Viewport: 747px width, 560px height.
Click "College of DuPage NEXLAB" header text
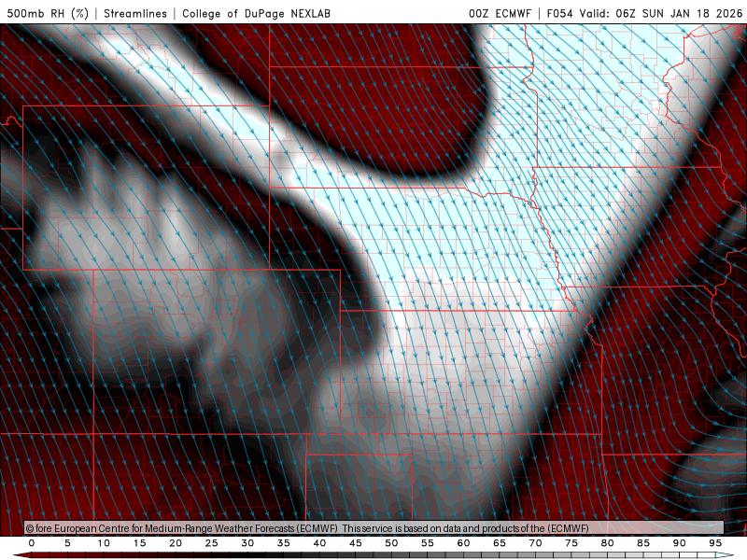(x=256, y=13)
